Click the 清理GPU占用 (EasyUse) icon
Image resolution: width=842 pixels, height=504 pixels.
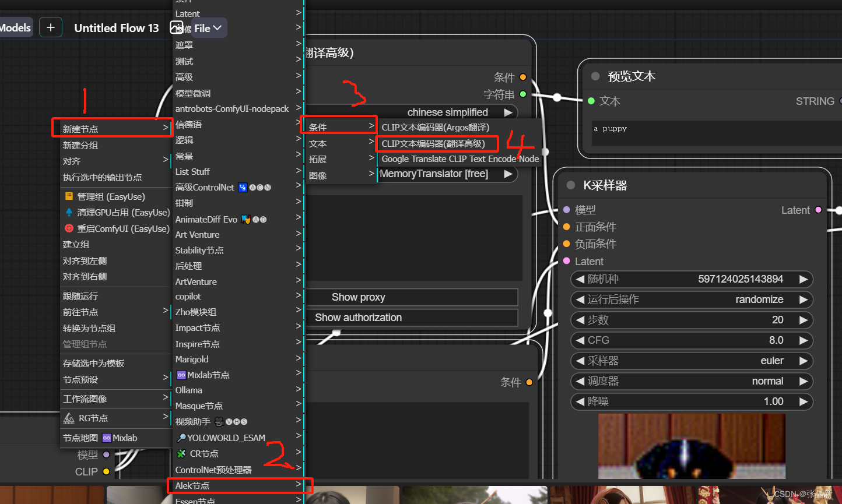click(69, 212)
